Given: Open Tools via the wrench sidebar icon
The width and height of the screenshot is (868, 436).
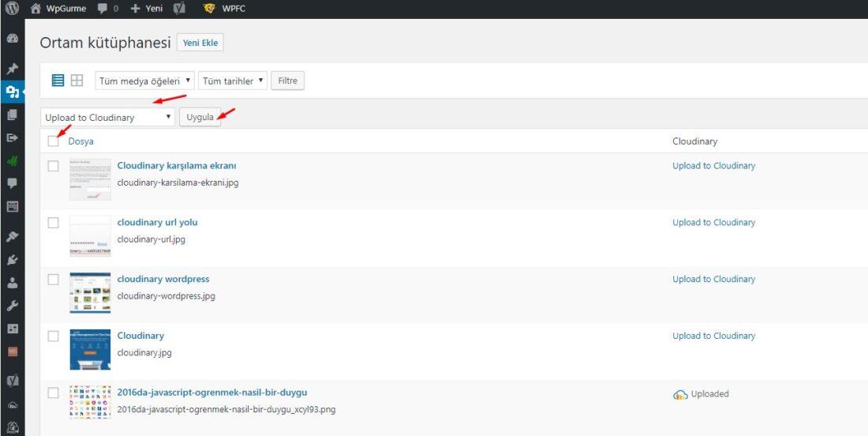Looking at the screenshot, I should pos(12,306).
